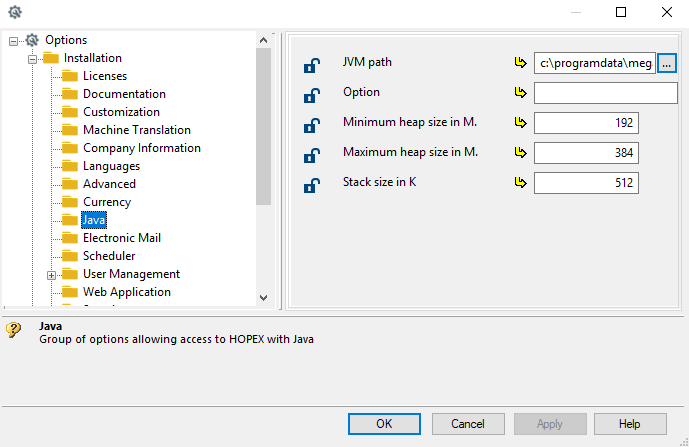Open Help for options dialog

click(x=630, y=424)
